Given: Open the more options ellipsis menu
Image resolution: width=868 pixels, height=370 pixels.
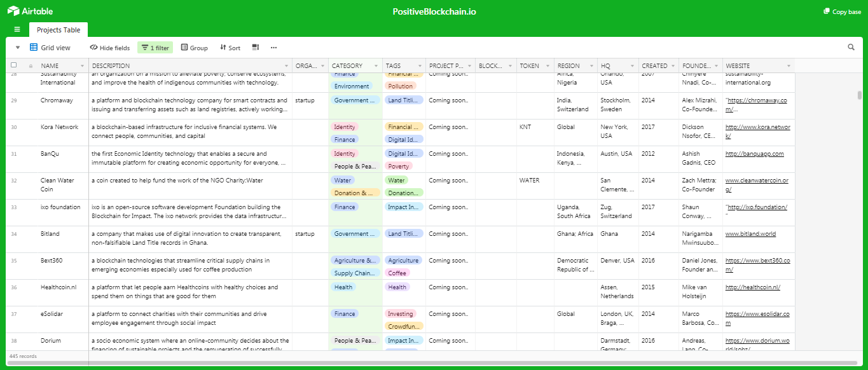Looking at the screenshot, I should point(273,48).
